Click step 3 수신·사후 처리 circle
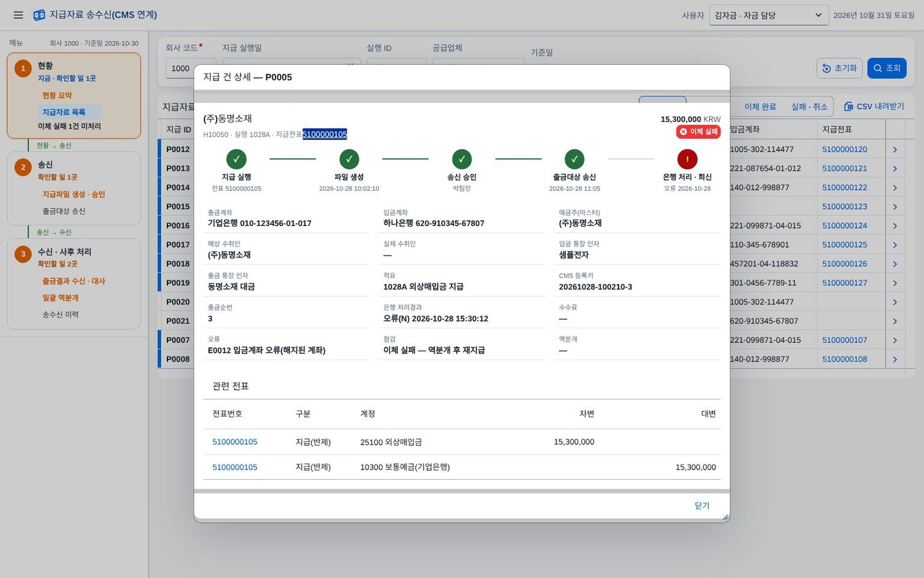Viewport: 924px width, 578px height. [x=23, y=254]
